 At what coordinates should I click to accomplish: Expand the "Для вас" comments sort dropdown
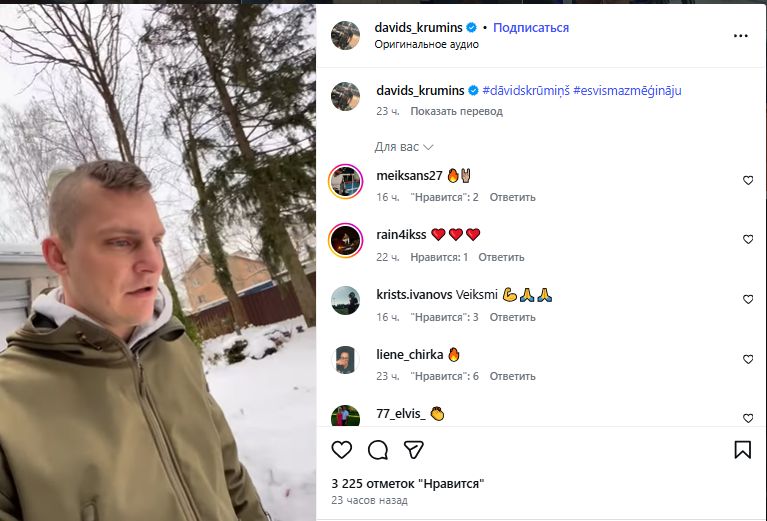404,147
